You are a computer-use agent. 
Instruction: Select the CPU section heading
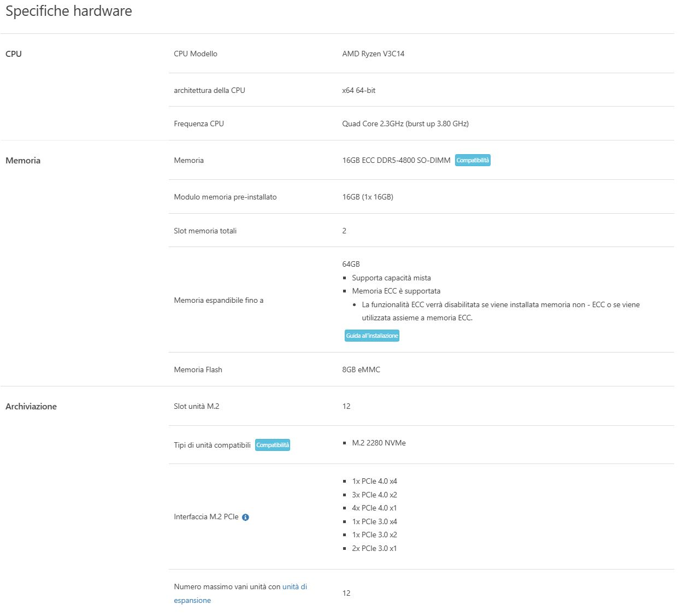[14, 54]
